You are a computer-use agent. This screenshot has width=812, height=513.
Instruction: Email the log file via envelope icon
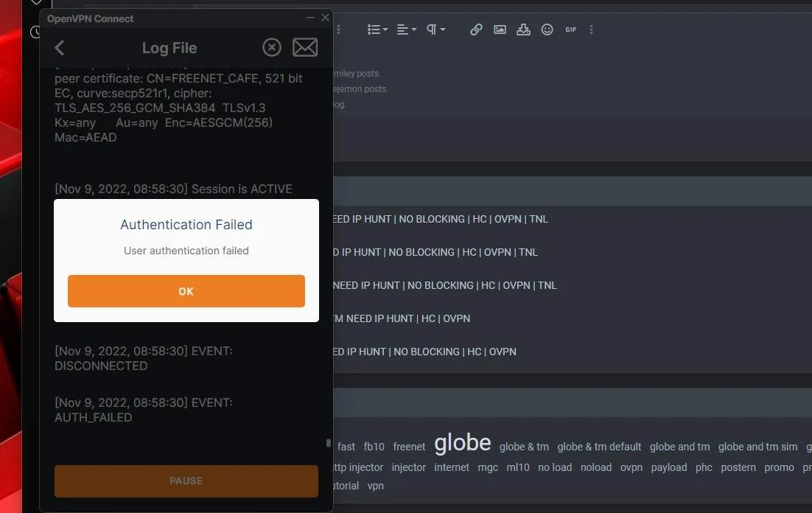(x=305, y=48)
